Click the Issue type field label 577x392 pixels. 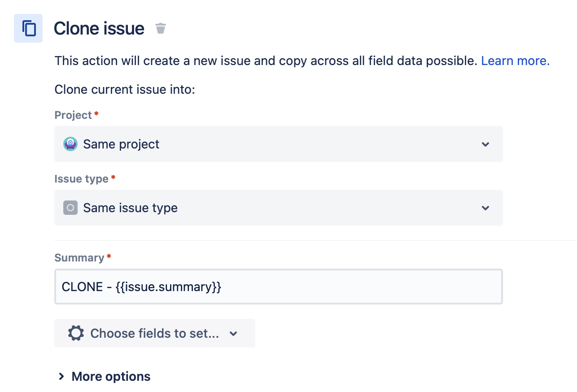81,179
